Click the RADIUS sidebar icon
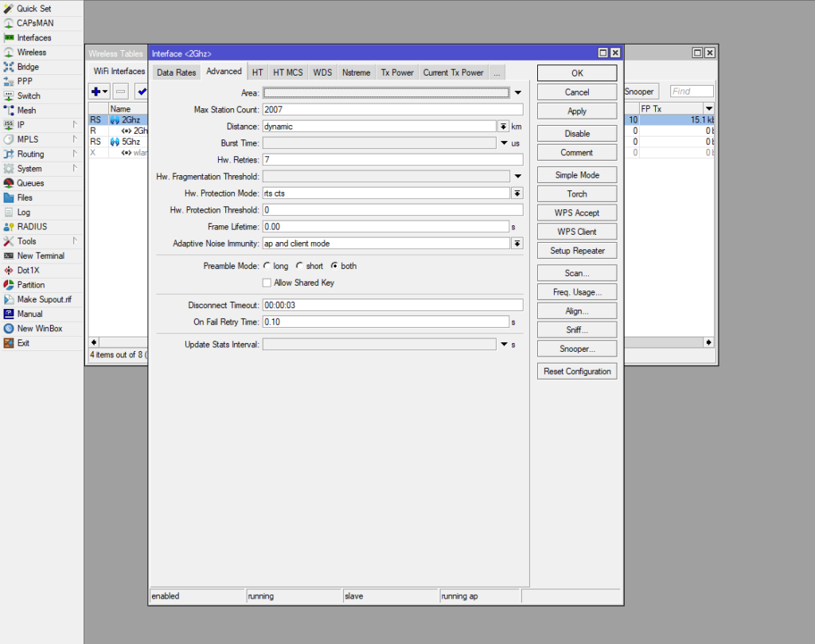This screenshot has height=644, width=815. coord(9,227)
